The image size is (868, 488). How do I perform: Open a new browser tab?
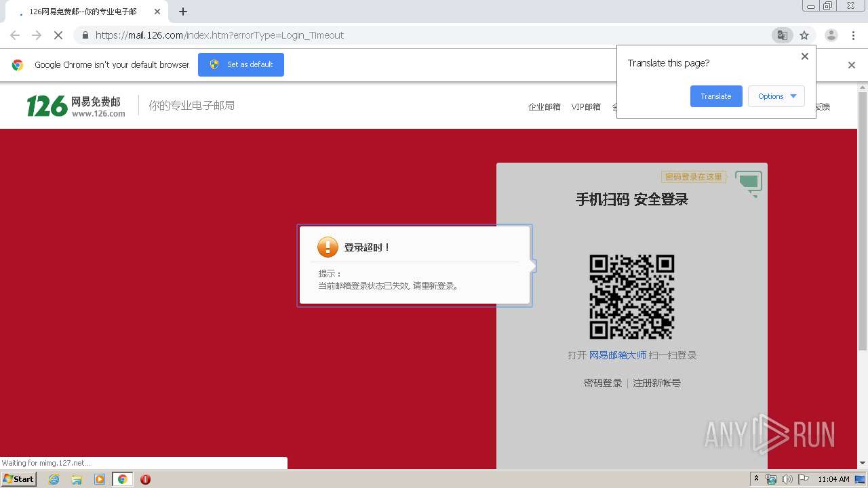[183, 12]
